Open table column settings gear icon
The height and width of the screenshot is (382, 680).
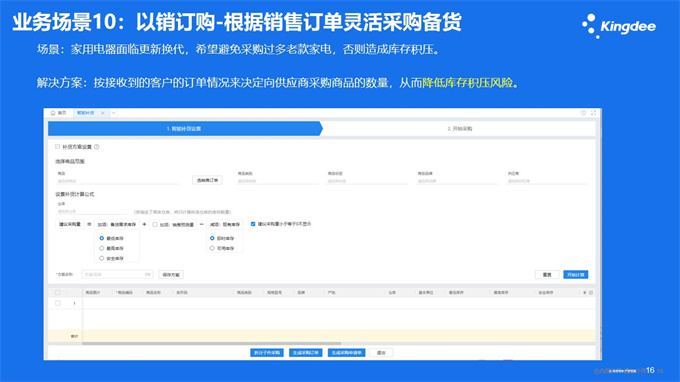click(591, 293)
